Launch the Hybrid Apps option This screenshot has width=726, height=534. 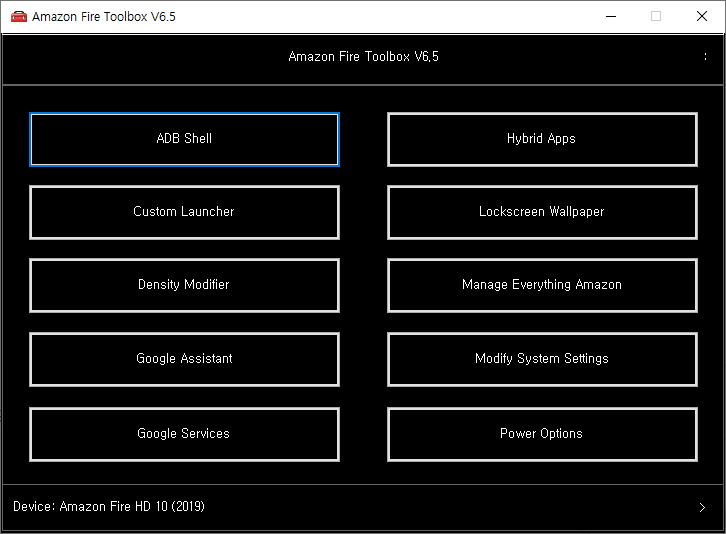(x=542, y=139)
